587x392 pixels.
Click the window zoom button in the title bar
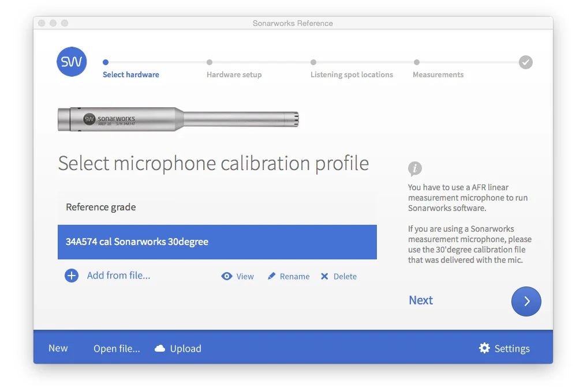pos(65,23)
